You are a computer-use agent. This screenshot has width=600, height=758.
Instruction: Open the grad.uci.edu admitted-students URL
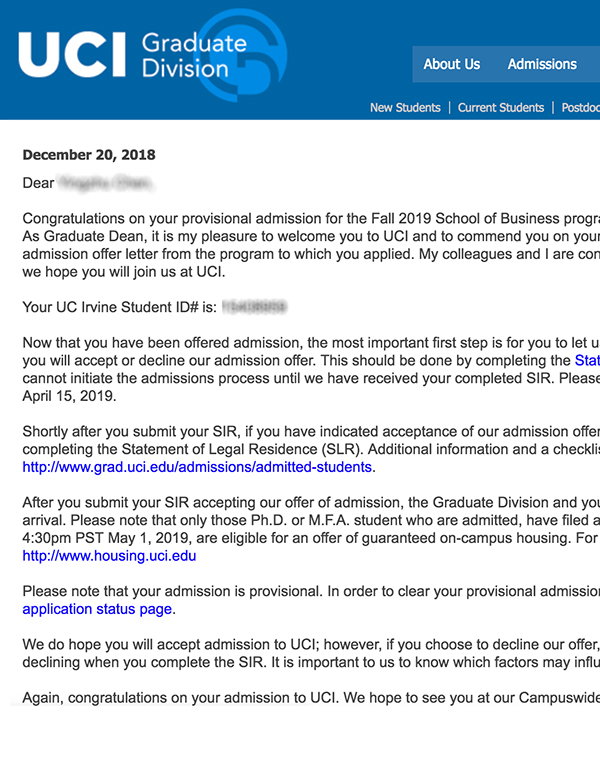pos(197,467)
